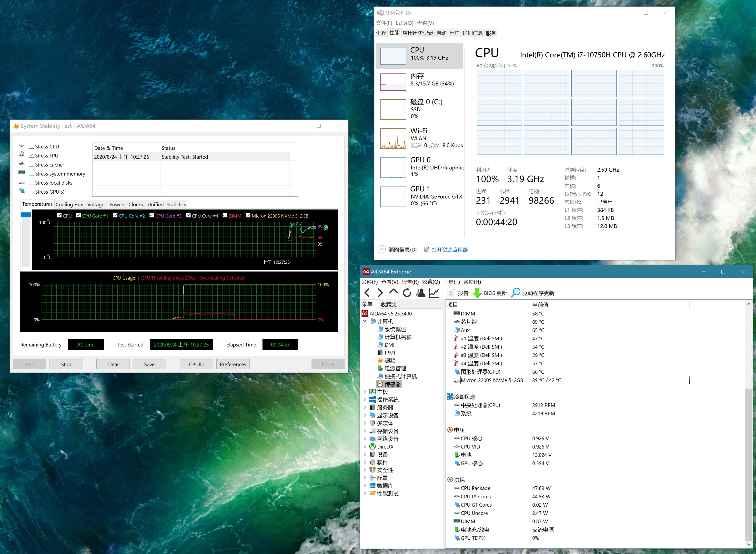Select the 内存 performance thumbnail
This screenshot has width=756, height=554.
[x=393, y=82]
